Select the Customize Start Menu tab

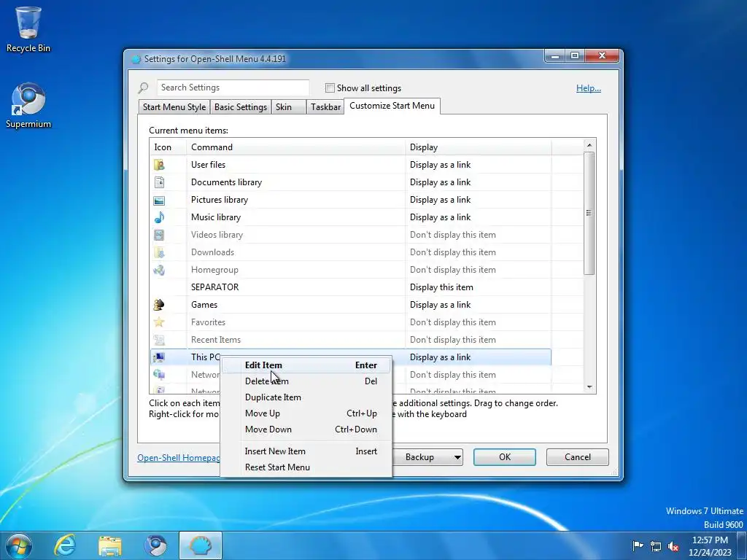click(x=392, y=106)
